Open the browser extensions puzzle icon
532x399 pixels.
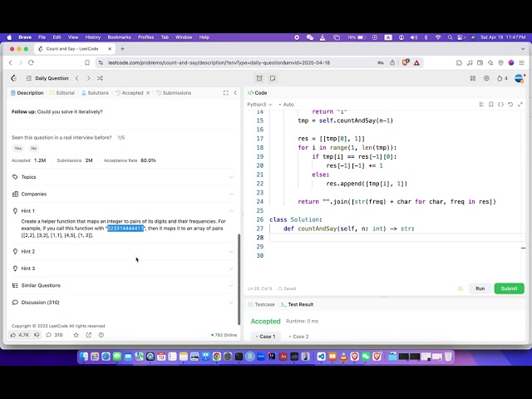[x=459, y=63]
